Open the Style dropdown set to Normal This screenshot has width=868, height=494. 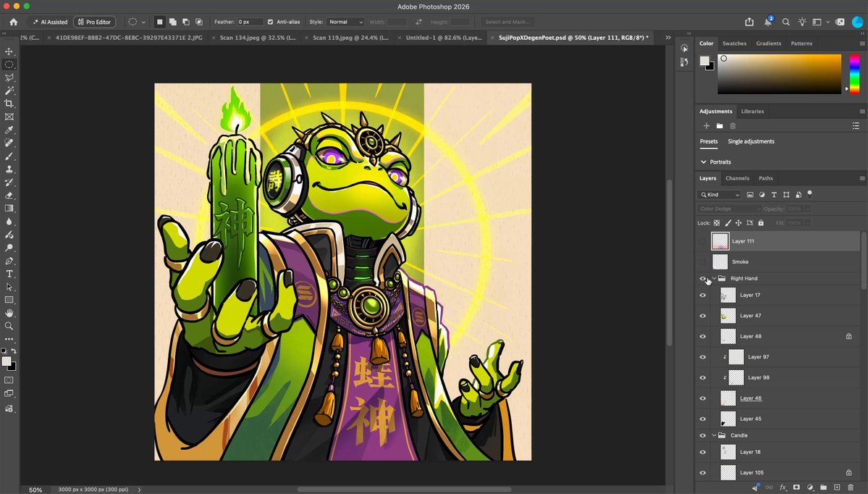tap(345, 22)
